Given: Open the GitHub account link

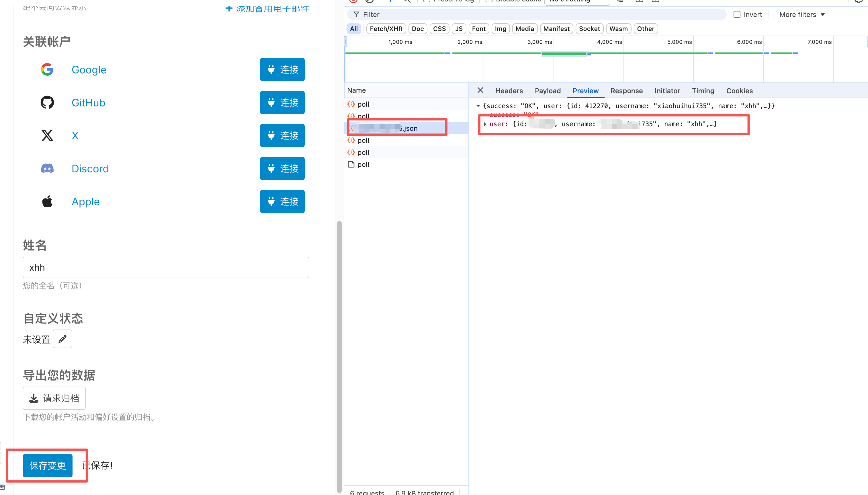Looking at the screenshot, I should click(88, 102).
